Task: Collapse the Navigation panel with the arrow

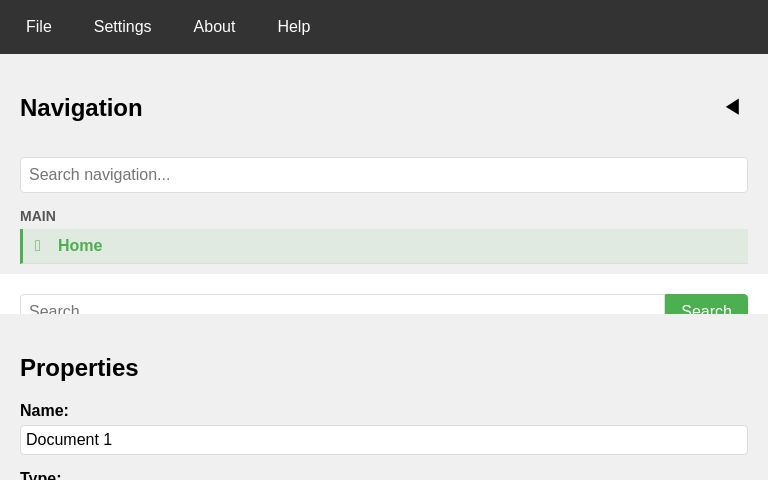Action: 732,107
